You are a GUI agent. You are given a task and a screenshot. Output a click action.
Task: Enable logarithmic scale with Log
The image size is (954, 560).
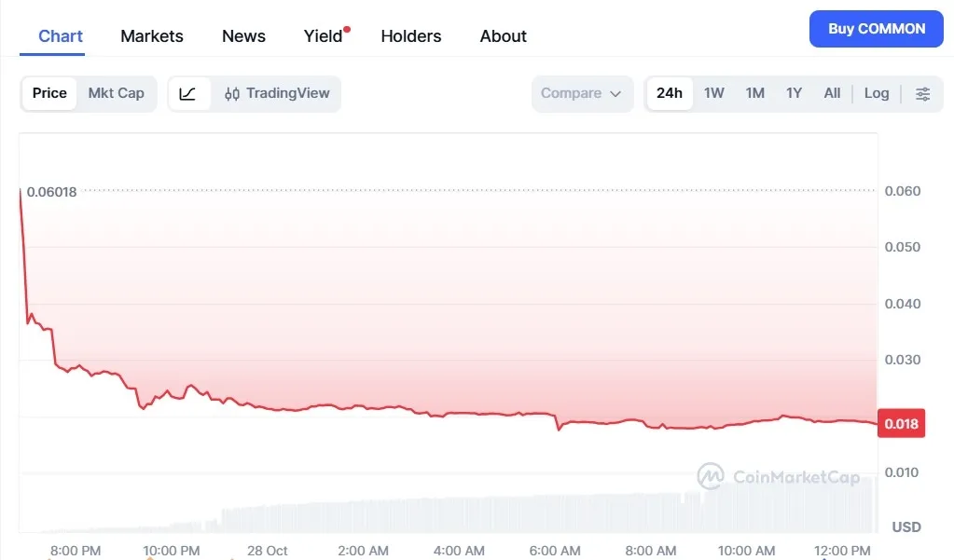click(x=876, y=93)
